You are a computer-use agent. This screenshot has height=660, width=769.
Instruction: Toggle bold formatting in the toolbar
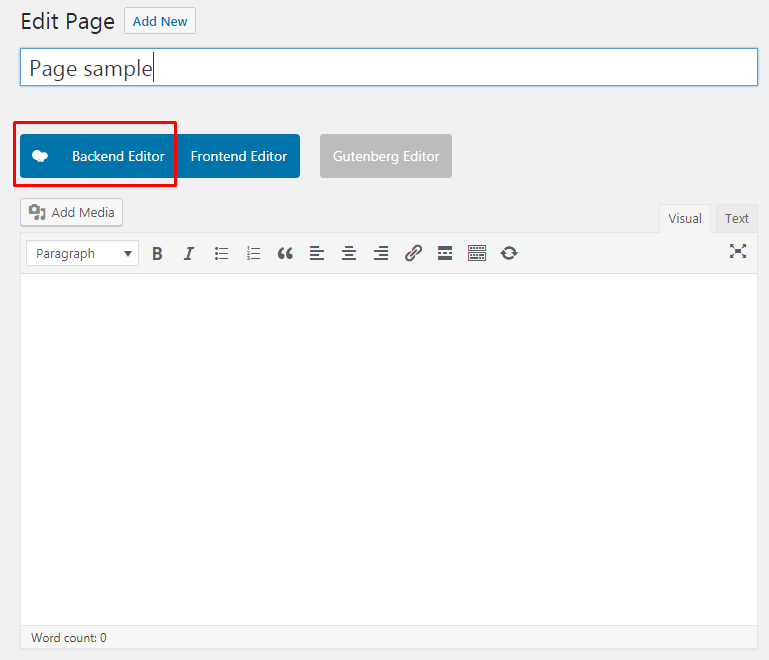(157, 254)
